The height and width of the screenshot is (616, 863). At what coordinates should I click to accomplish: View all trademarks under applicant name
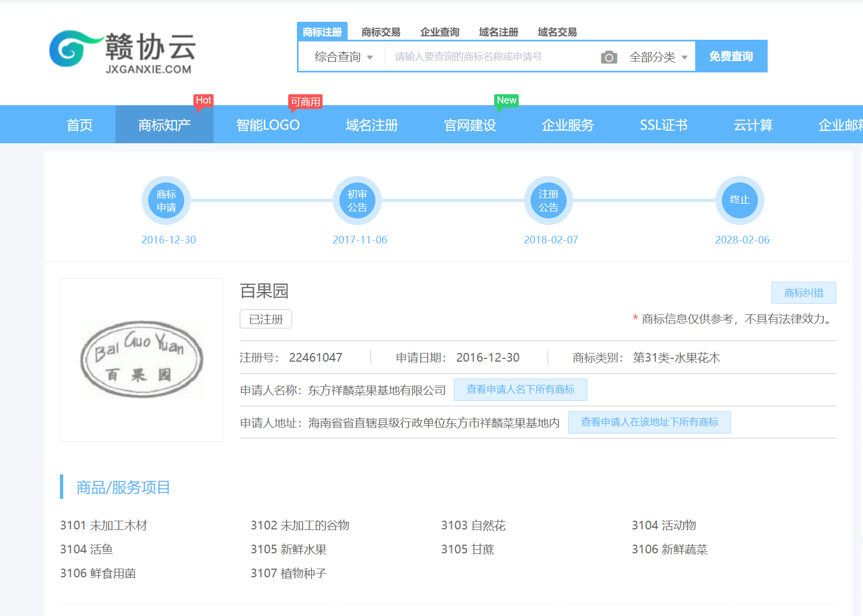520,389
